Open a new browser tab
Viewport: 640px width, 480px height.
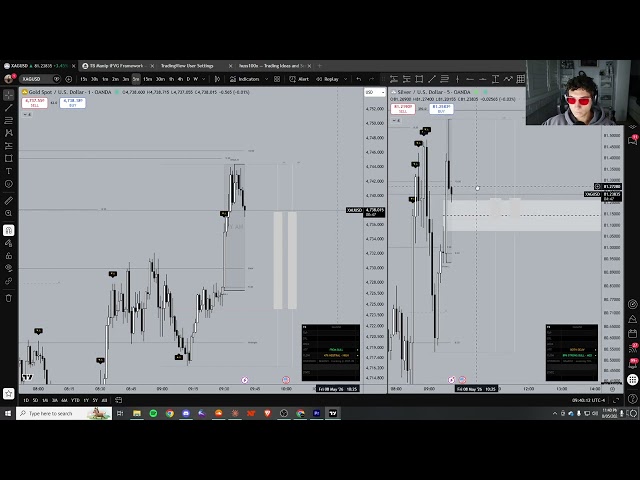point(320,66)
